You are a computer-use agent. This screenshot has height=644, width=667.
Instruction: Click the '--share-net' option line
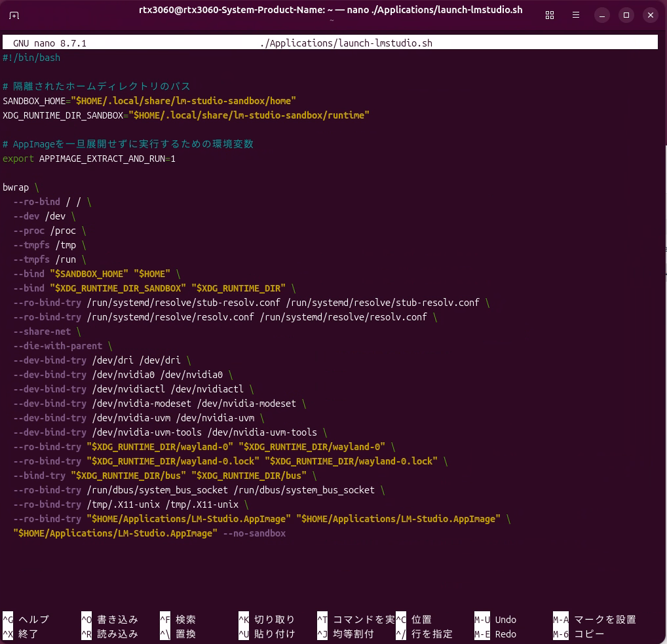pos(47,331)
